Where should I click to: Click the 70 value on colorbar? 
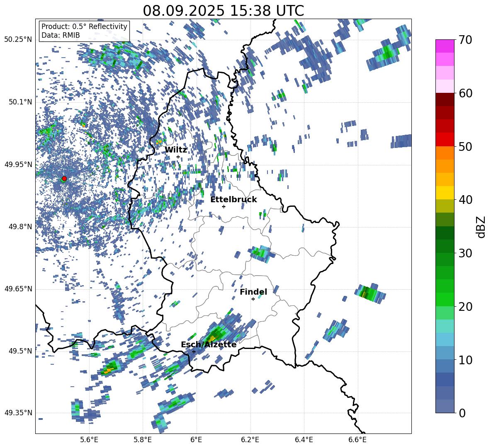point(465,40)
